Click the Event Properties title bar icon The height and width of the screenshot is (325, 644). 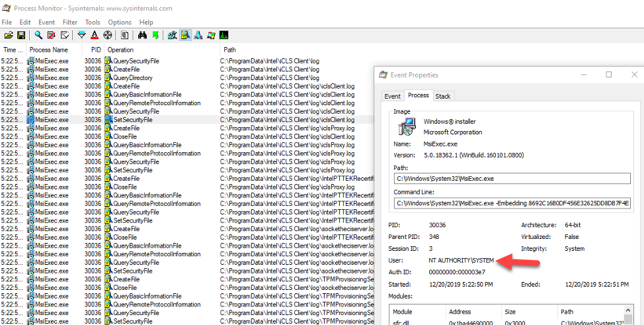(383, 75)
